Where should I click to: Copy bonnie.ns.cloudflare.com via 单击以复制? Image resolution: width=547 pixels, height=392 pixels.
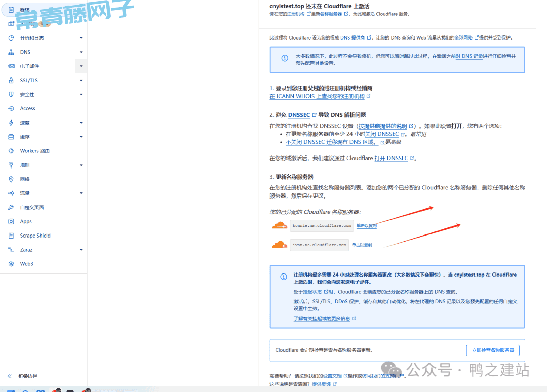366,226
